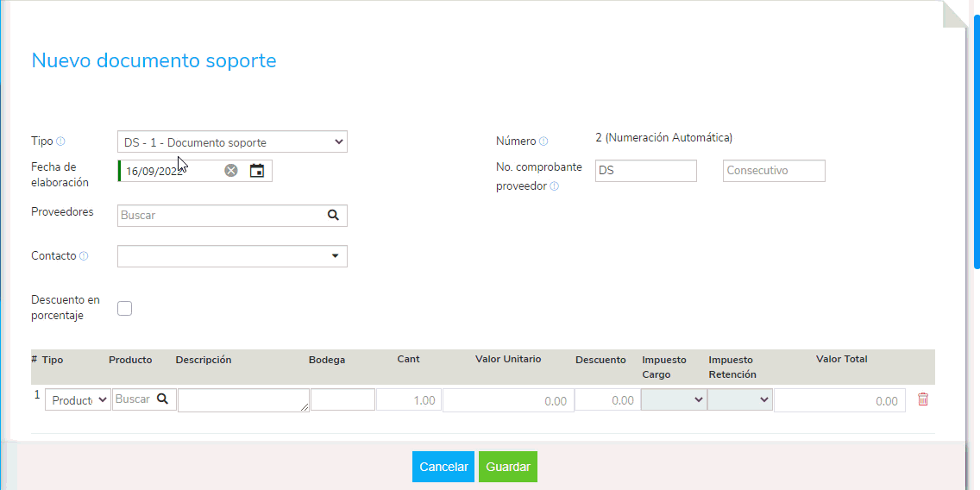The width and height of the screenshot is (980, 490).
Task: Click the Consecutivo input field
Action: [x=774, y=171]
